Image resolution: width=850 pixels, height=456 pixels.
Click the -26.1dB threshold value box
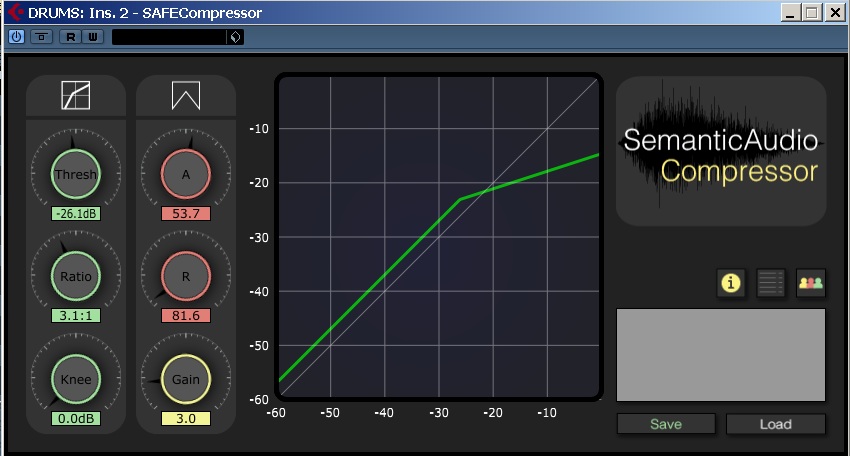(x=76, y=214)
